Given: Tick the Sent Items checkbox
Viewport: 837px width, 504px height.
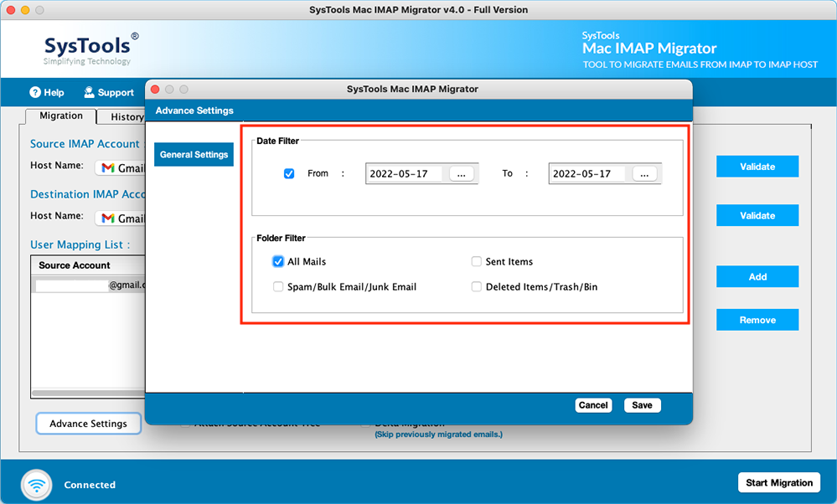Looking at the screenshot, I should (476, 261).
